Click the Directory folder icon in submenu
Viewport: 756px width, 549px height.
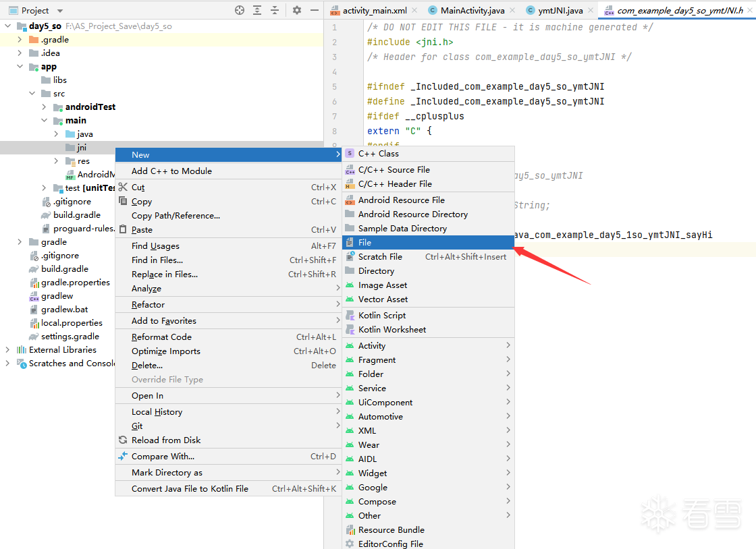tap(350, 270)
